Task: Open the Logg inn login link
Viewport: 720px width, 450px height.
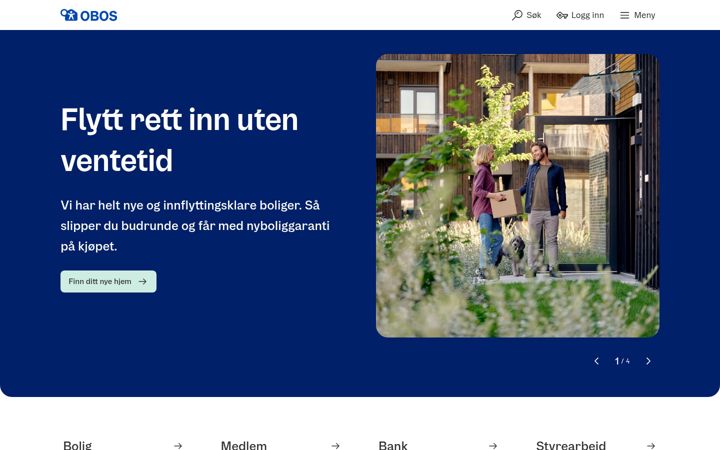Action: coord(580,15)
